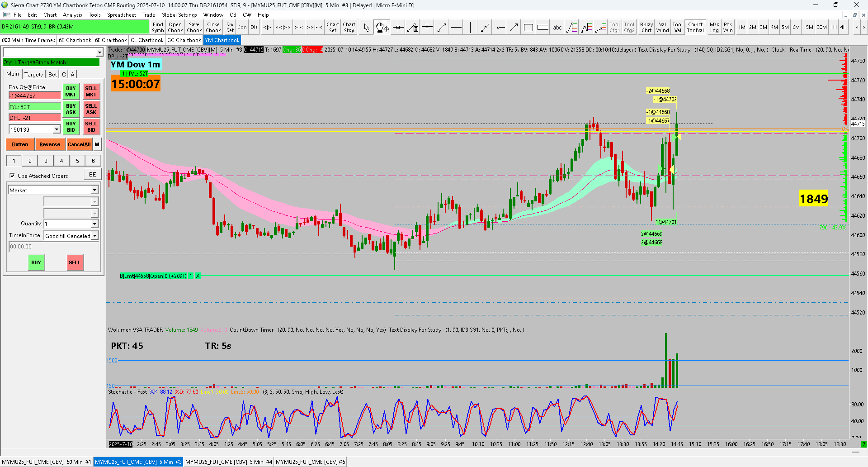The image size is (868, 467).
Task: Select the Fibonacci Extension tool
Action: click(x=601, y=28)
